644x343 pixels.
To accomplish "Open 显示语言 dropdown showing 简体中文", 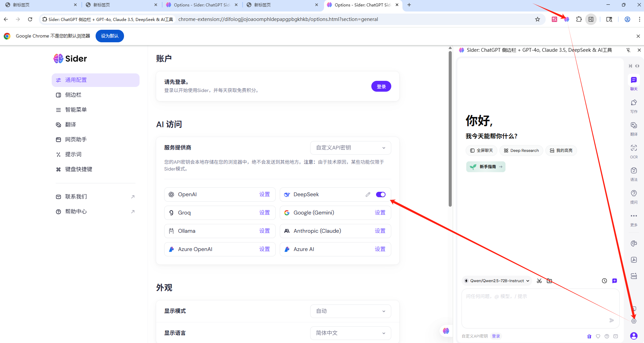I will 350,333.
